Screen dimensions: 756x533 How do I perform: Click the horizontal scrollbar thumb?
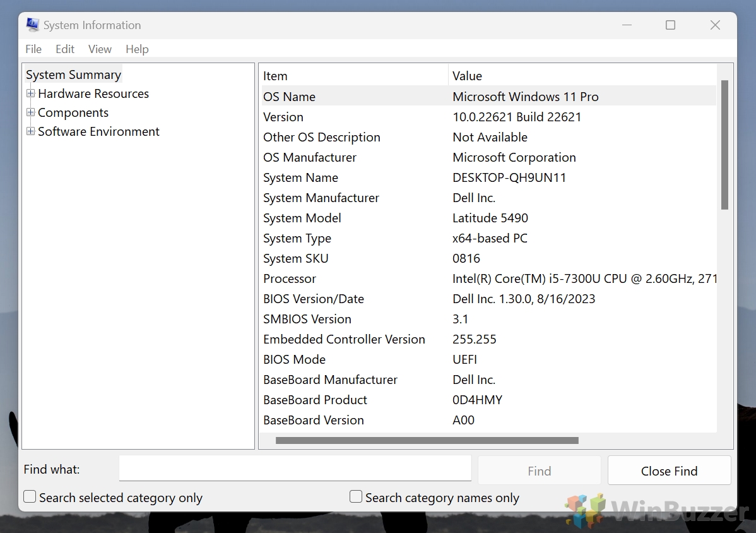tap(427, 440)
